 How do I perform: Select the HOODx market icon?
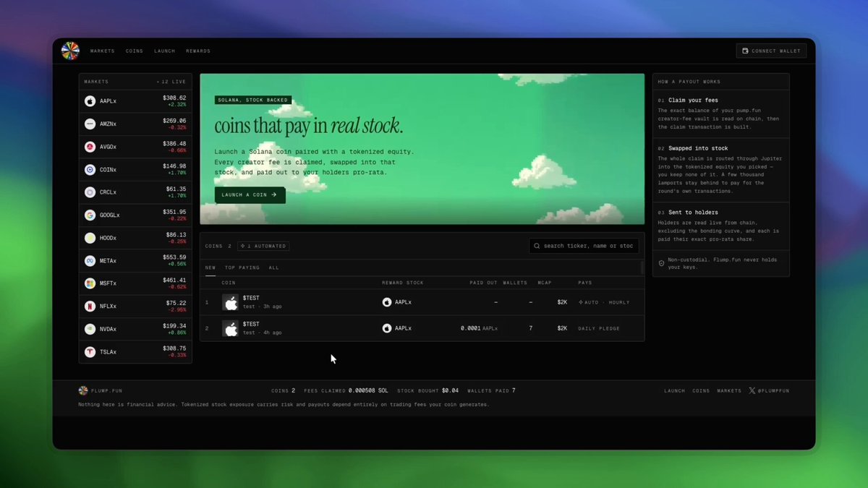(x=90, y=238)
